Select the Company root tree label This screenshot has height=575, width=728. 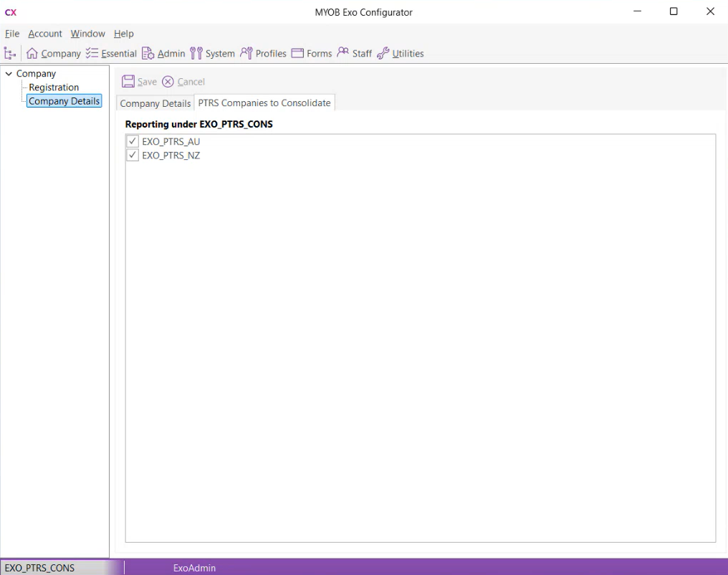coord(37,74)
